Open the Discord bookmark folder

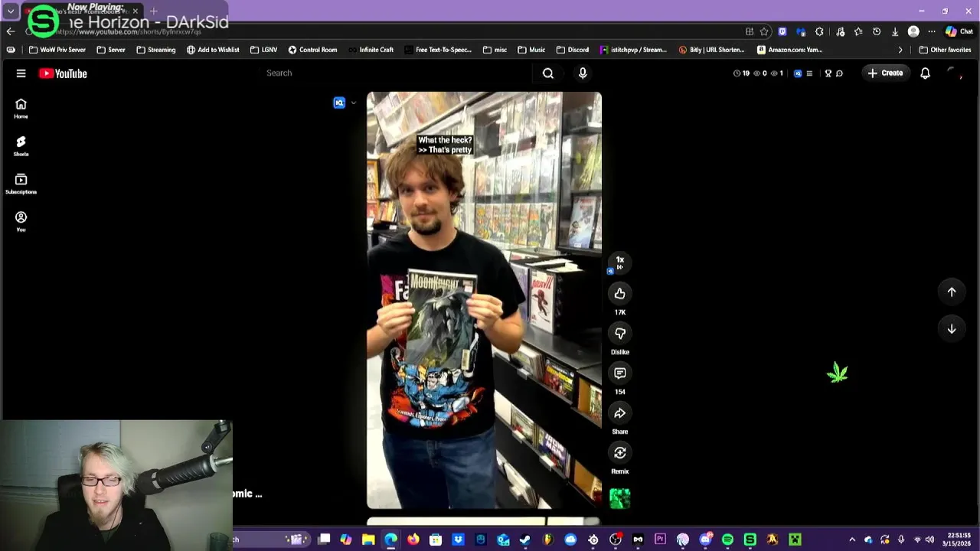tap(573, 50)
